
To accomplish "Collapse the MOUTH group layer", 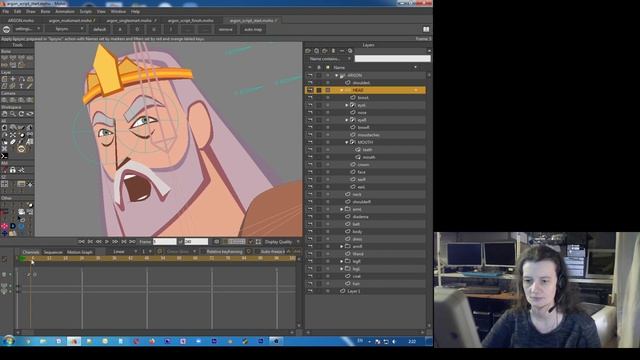I will (x=347, y=142).
